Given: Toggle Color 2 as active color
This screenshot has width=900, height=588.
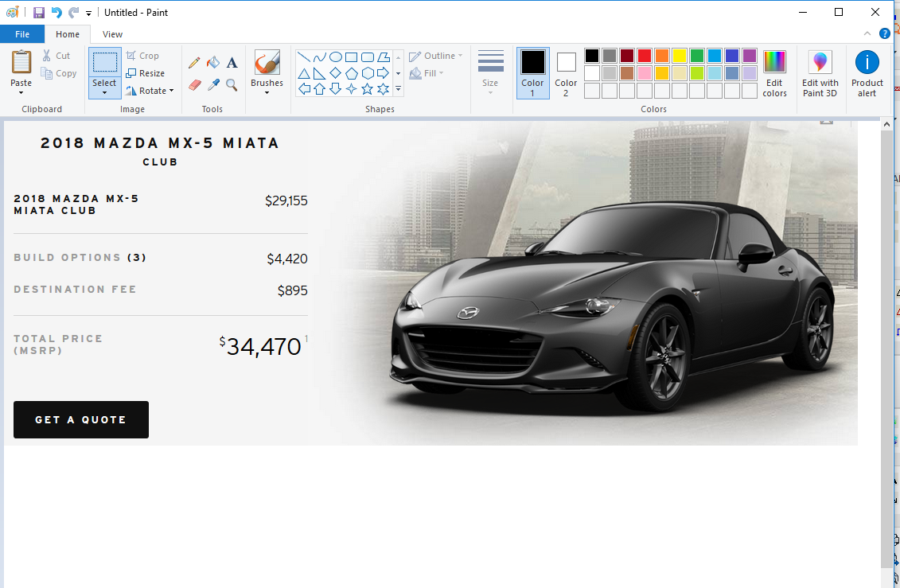Looking at the screenshot, I should pyautogui.click(x=566, y=72).
